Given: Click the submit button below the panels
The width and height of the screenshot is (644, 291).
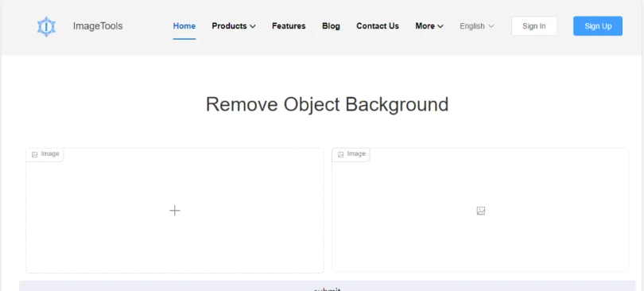Looking at the screenshot, I should (328, 286).
